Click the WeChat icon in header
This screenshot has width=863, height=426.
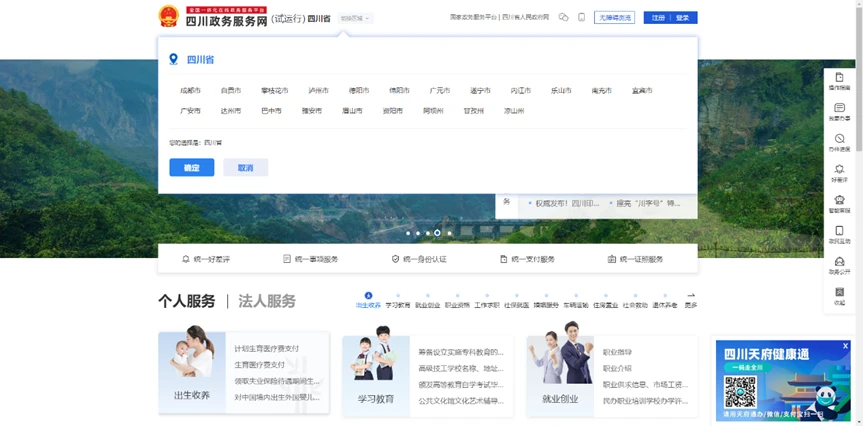pos(563,18)
